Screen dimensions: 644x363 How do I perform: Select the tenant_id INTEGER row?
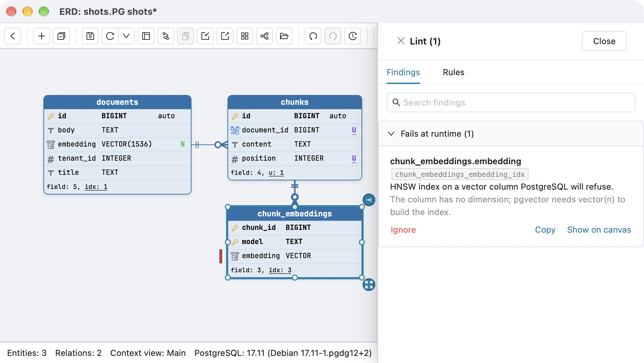117,159
